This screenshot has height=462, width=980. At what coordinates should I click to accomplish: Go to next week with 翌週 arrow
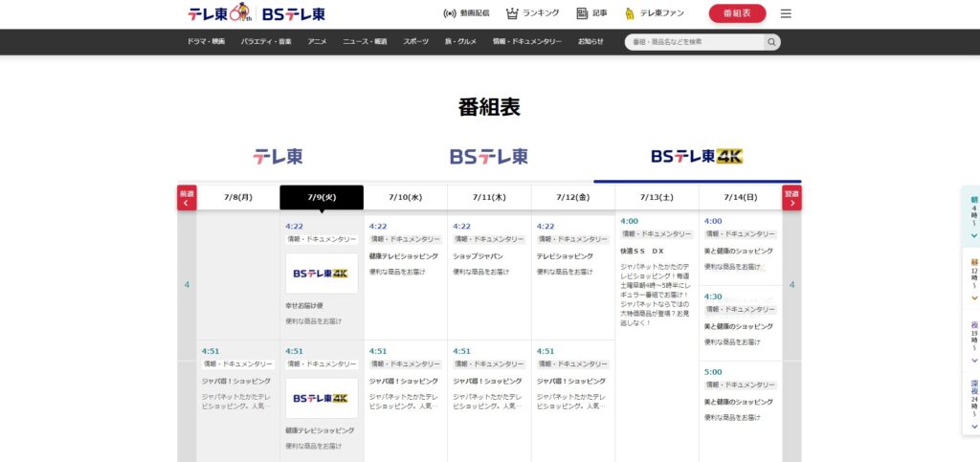click(x=791, y=198)
